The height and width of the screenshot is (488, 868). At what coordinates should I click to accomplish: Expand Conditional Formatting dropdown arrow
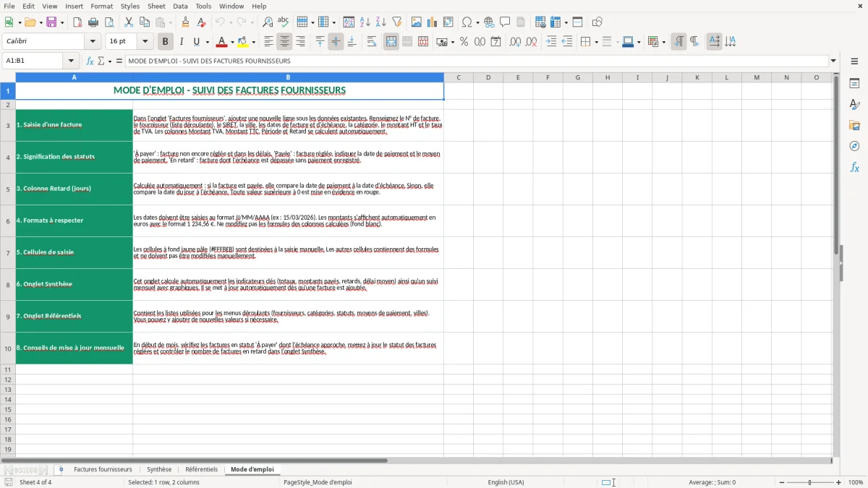click(x=663, y=42)
